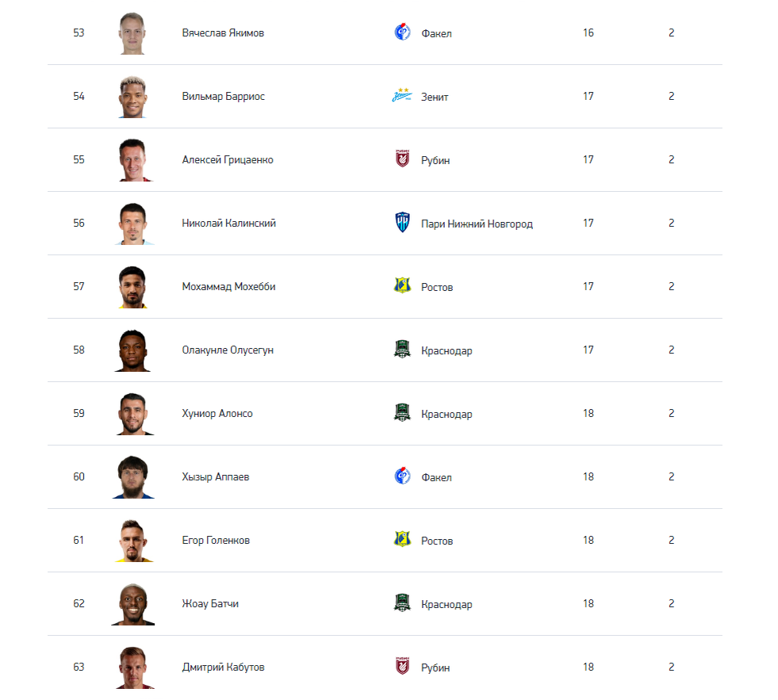Click the photo of Мохаммад Мохебби
Image resolution: width=778 pixels, height=700 pixels.
point(132,287)
